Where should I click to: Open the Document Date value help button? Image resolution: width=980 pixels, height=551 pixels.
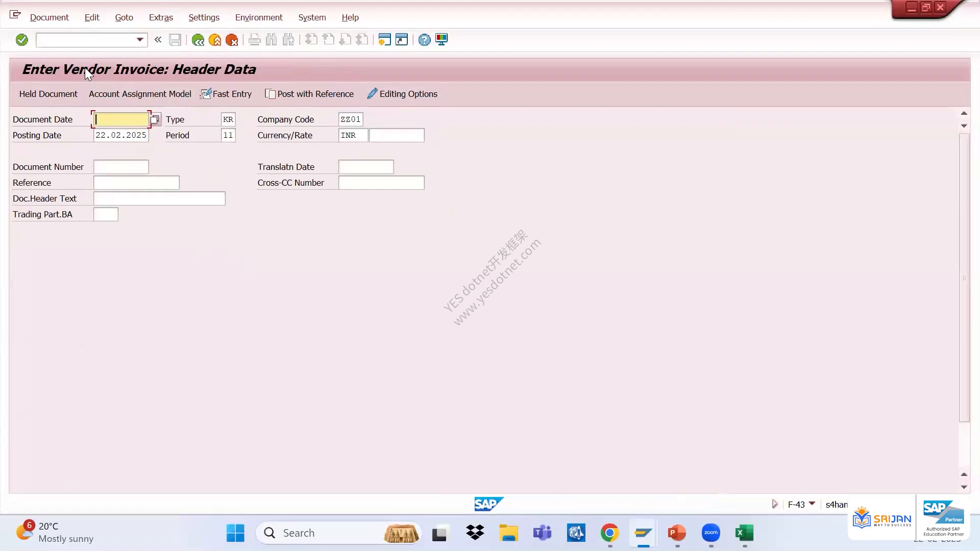155,119
